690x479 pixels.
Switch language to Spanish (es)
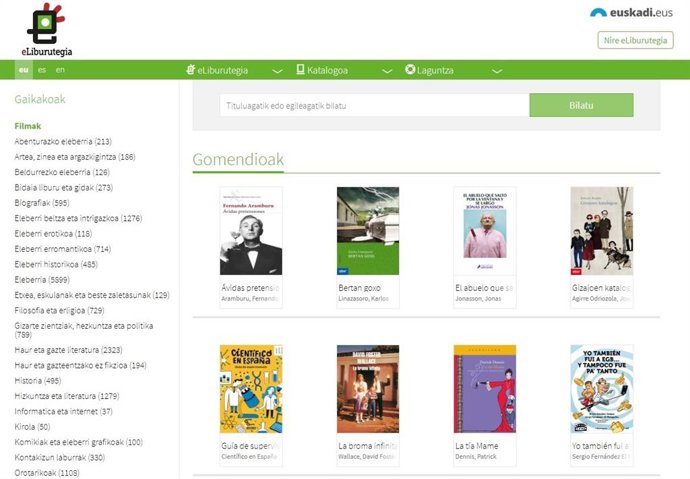pyautogui.click(x=42, y=70)
